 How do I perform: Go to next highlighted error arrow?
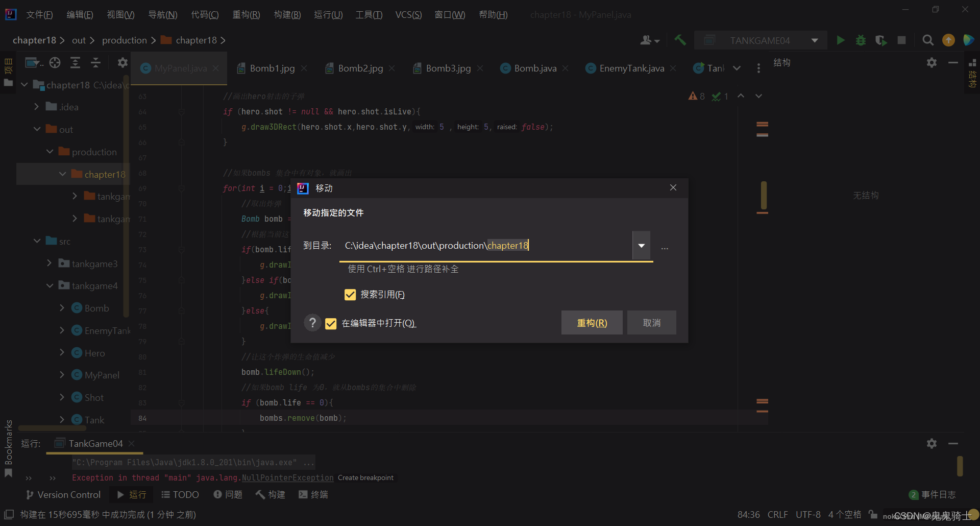tap(759, 96)
